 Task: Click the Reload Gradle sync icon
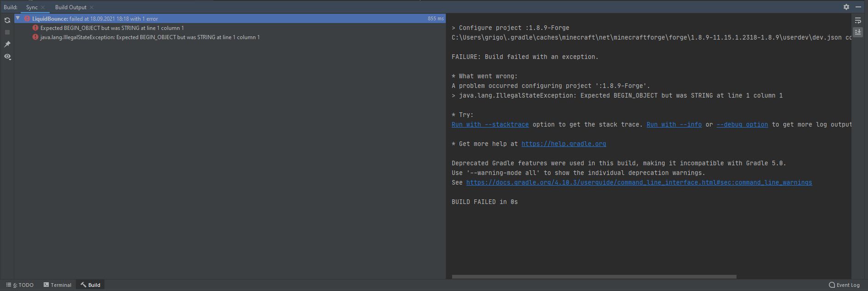[x=7, y=20]
